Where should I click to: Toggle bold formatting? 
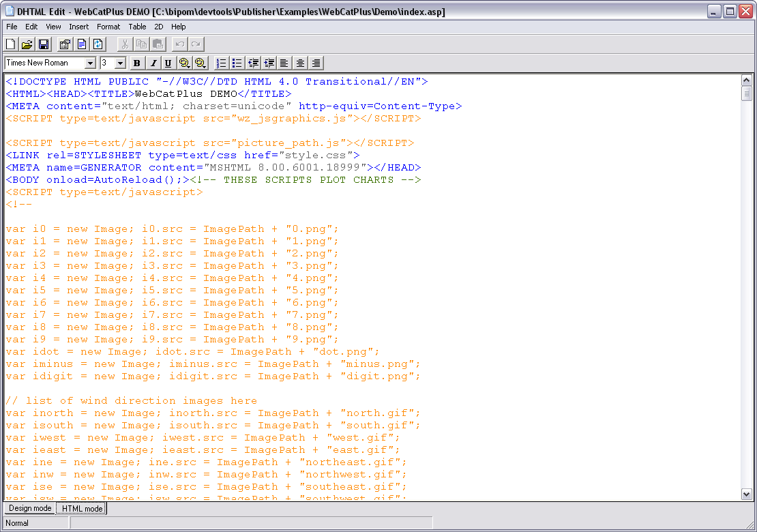coord(136,63)
